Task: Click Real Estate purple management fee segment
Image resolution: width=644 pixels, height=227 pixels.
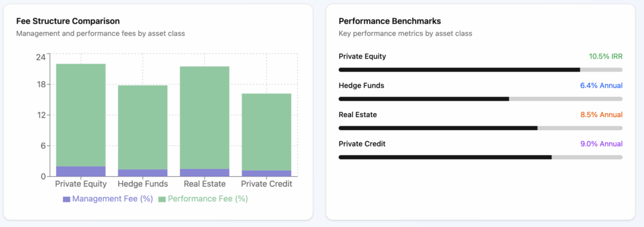Action: click(x=204, y=172)
